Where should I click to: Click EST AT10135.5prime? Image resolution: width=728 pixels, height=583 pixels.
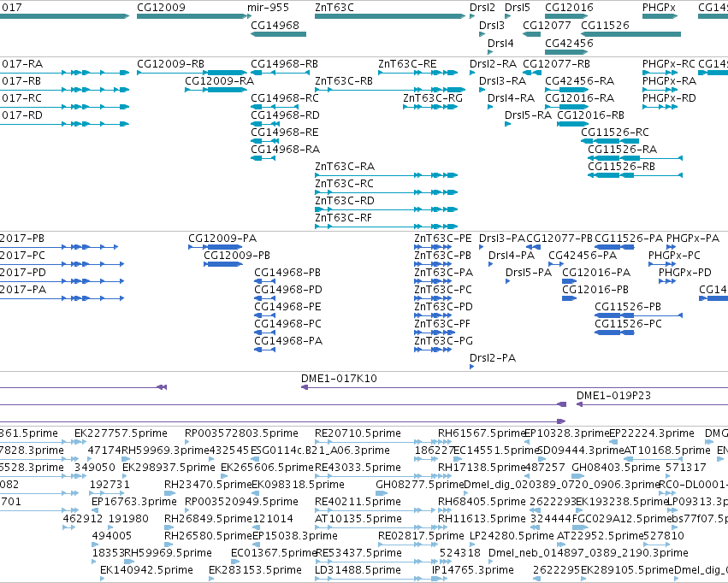point(358,519)
